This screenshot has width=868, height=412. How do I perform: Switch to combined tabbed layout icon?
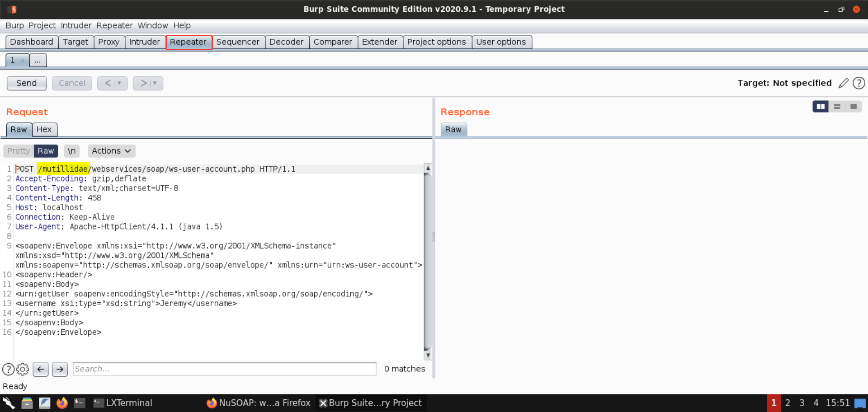click(x=853, y=107)
